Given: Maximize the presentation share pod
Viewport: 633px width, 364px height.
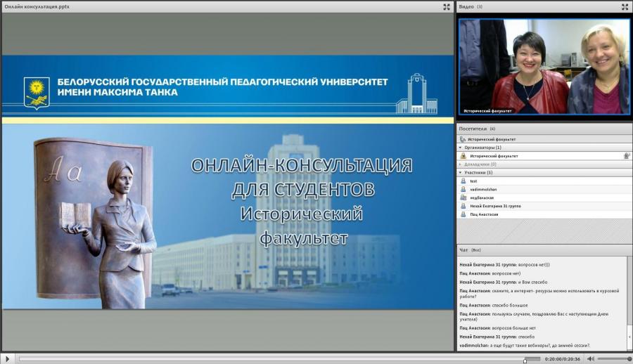Looking at the screenshot, I should [x=447, y=7].
